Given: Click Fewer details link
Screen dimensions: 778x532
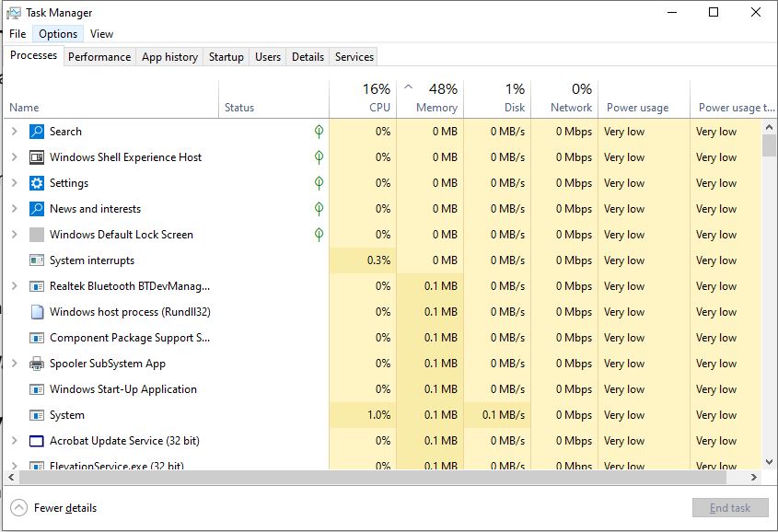Looking at the screenshot, I should pos(65,508).
